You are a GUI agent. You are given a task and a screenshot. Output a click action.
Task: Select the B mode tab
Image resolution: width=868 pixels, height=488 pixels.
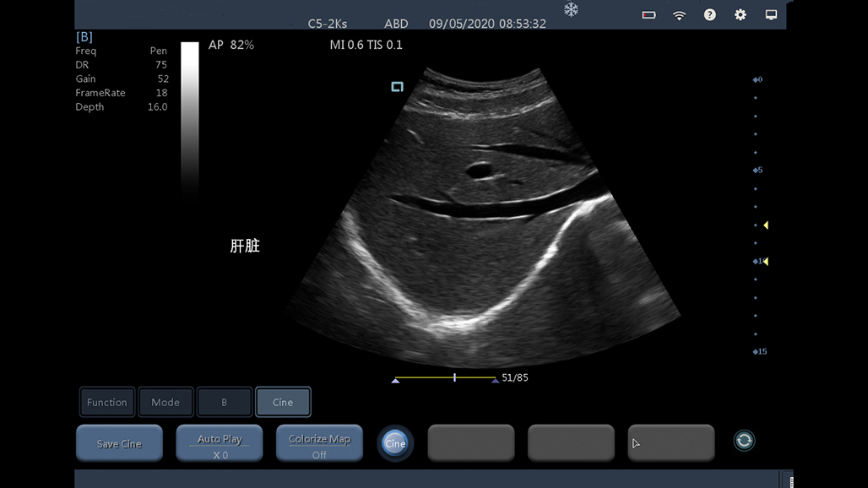224,402
